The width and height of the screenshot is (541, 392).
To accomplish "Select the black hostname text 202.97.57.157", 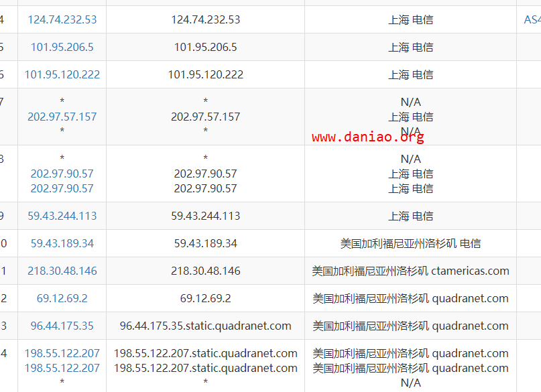I will [206, 117].
